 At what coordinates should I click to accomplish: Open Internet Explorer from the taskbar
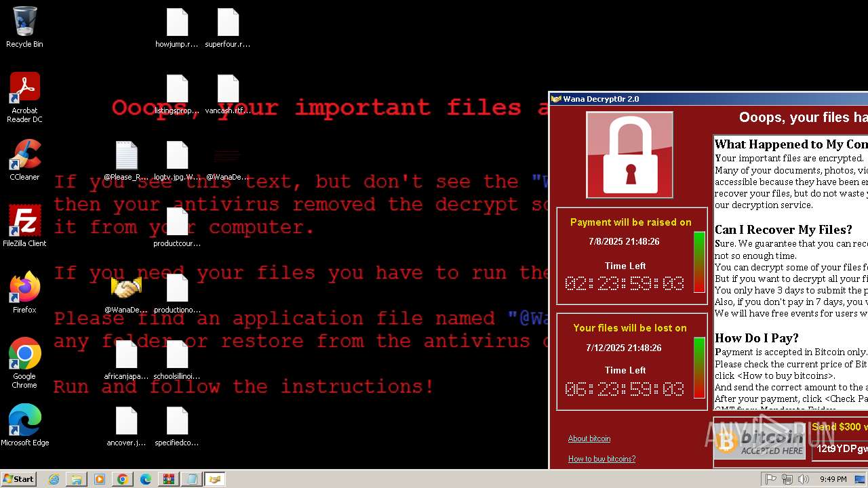[x=54, y=479]
